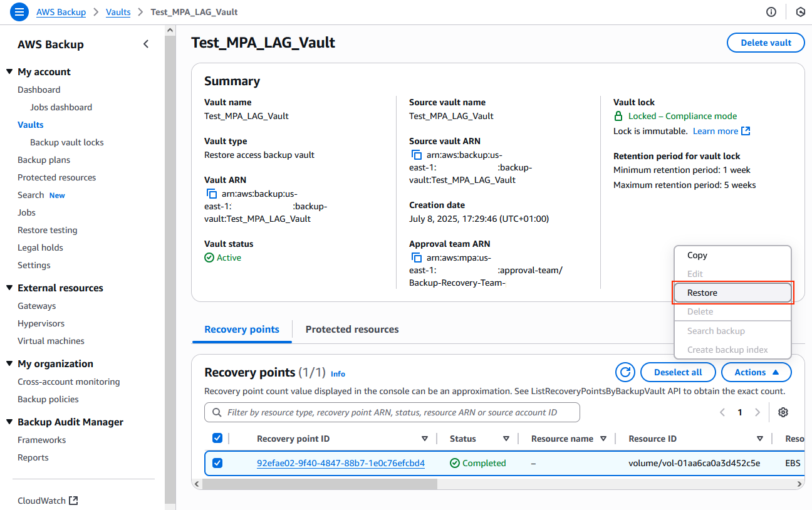Screen dimensions: 812x510
Task: Open the Vaults breadcrumb link
Action: 118,12
